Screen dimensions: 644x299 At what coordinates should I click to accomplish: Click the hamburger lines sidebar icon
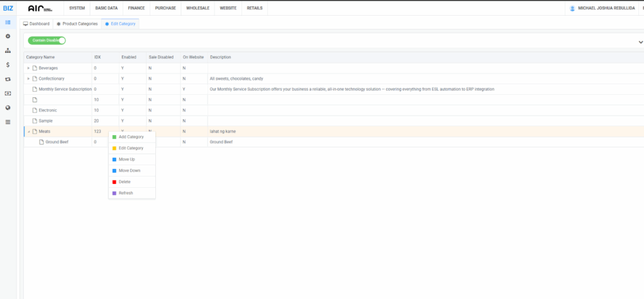pos(8,121)
